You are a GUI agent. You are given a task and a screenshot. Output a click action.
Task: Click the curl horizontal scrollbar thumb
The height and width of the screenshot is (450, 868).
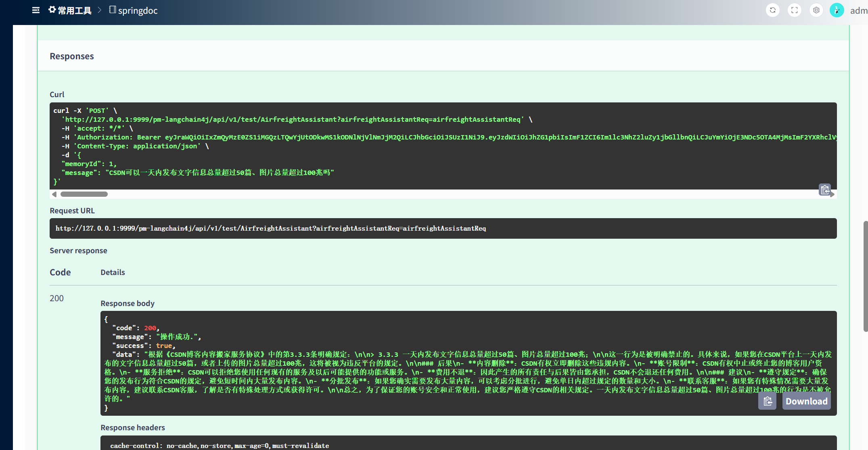tap(84, 194)
